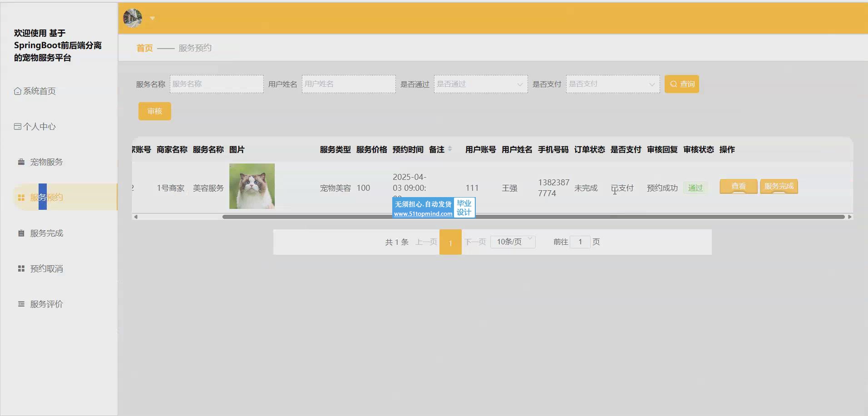Viewport: 868px width, 416px height.
Task: Click the 个人中心 sidebar icon
Action: pos(18,127)
